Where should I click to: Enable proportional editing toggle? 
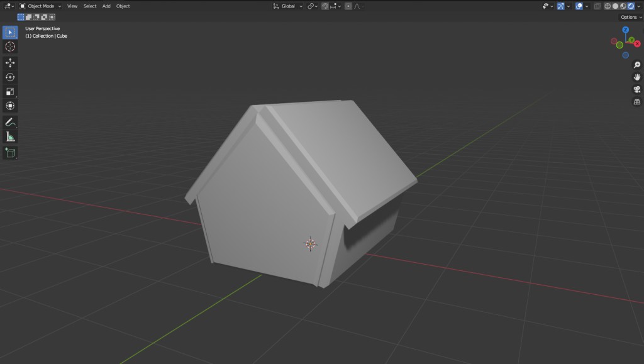coord(348,6)
